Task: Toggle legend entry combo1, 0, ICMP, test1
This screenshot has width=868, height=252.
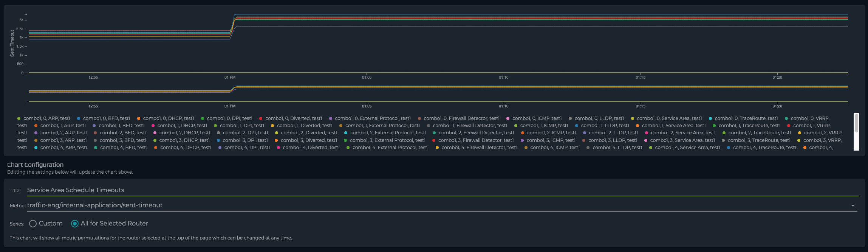Action: click(x=534, y=118)
